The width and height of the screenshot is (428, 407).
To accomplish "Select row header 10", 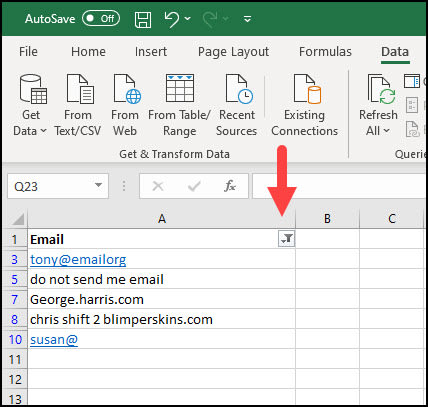I will point(15,339).
